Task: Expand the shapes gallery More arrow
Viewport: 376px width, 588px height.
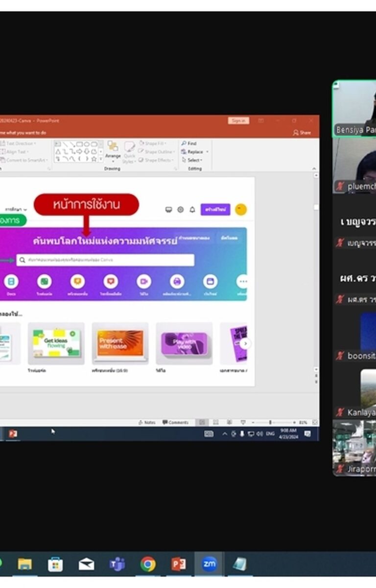Action: pyautogui.click(x=101, y=160)
